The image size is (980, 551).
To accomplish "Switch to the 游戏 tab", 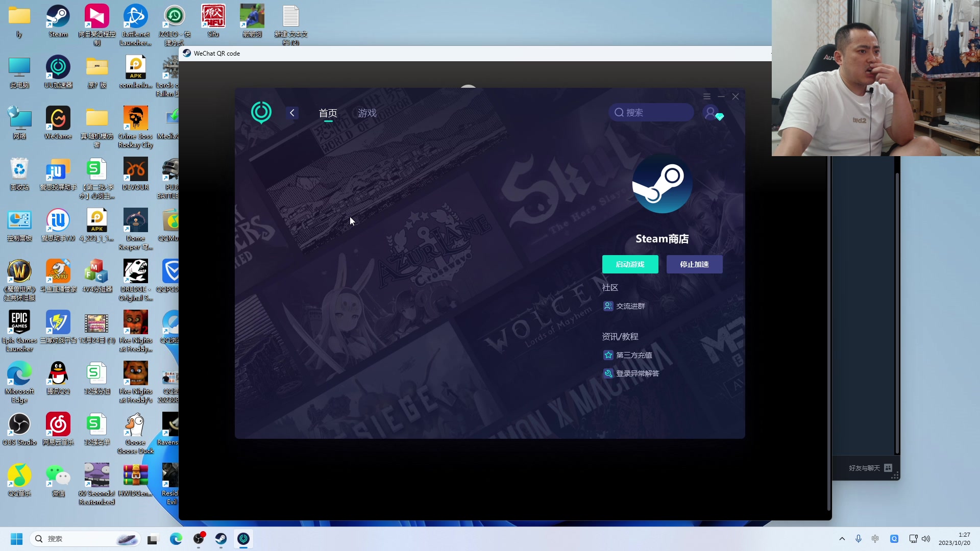I will click(x=367, y=113).
